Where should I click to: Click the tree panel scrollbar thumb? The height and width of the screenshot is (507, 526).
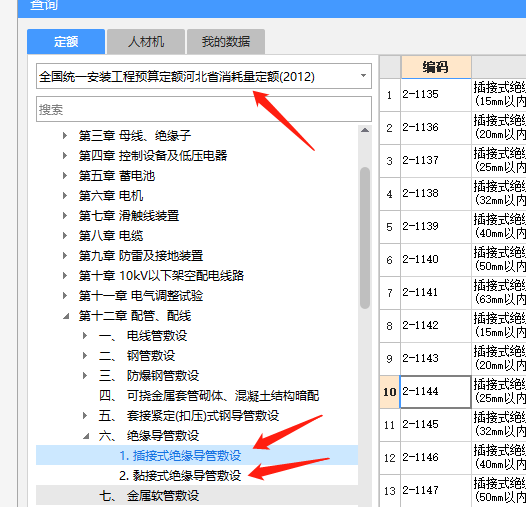pyautogui.click(x=365, y=238)
